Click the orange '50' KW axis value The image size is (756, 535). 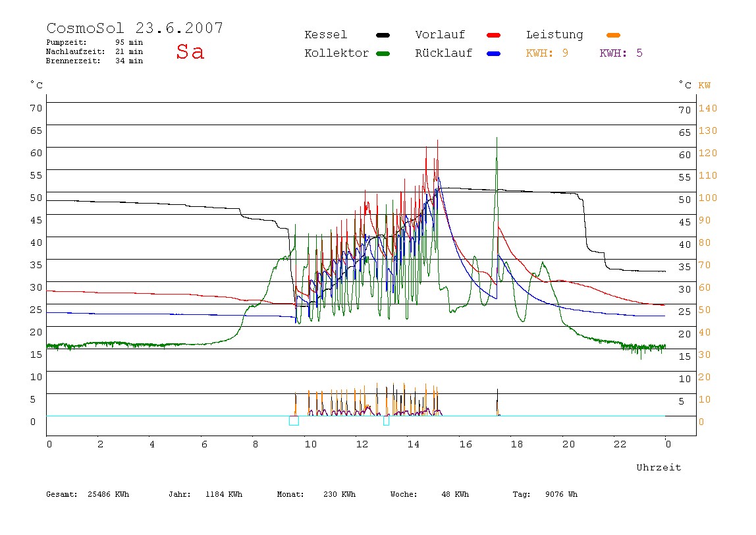[705, 310]
